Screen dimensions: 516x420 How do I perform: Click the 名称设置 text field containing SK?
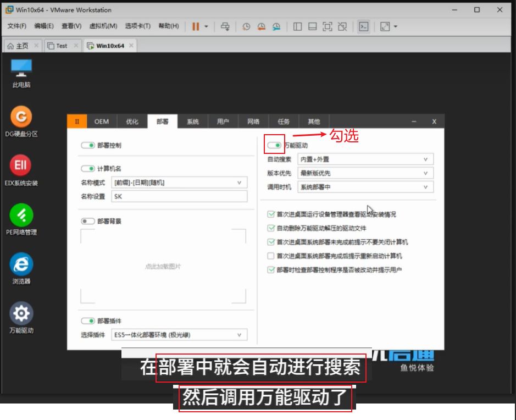pos(179,197)
